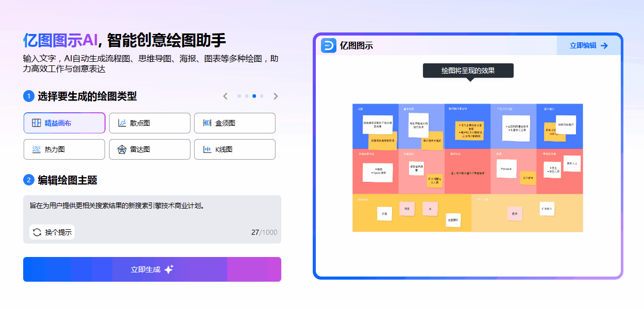Click the 亿图图示AI title text
This screenshot has height=309, width=644.
(x=60, y=40)
